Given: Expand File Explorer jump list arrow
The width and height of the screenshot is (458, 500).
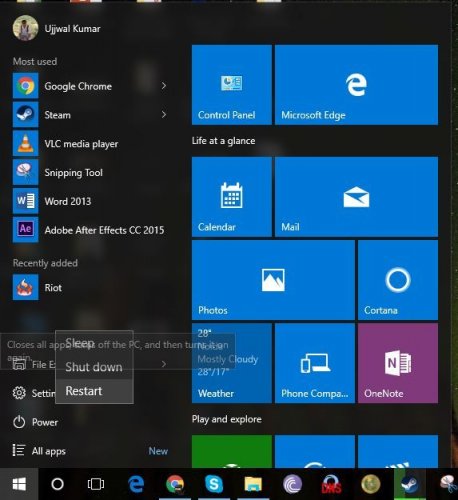Looking at the screenshot, I should click(x=164, y=364).
